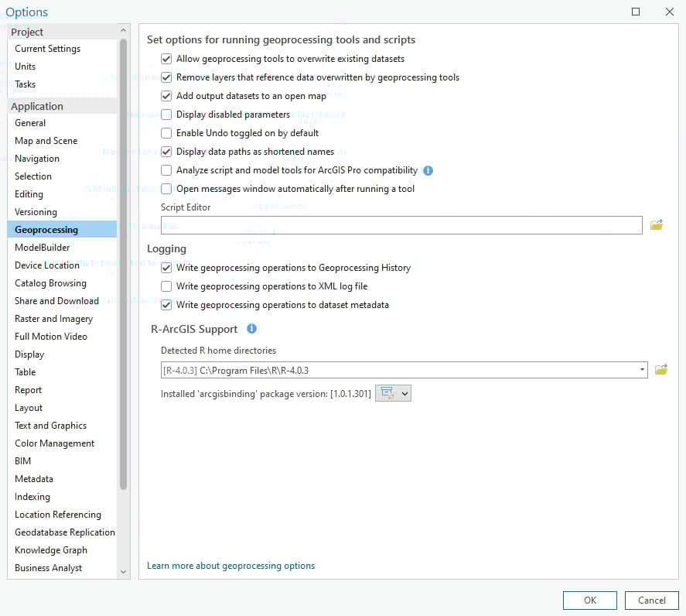
Task: Click the info icon beside R-ArcGIS Support heading
Action: pos(251,328)
